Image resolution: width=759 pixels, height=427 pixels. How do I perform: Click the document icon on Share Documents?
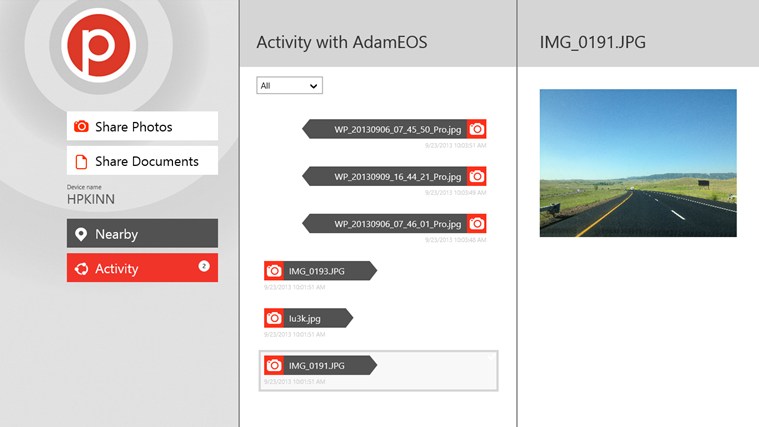81,161
